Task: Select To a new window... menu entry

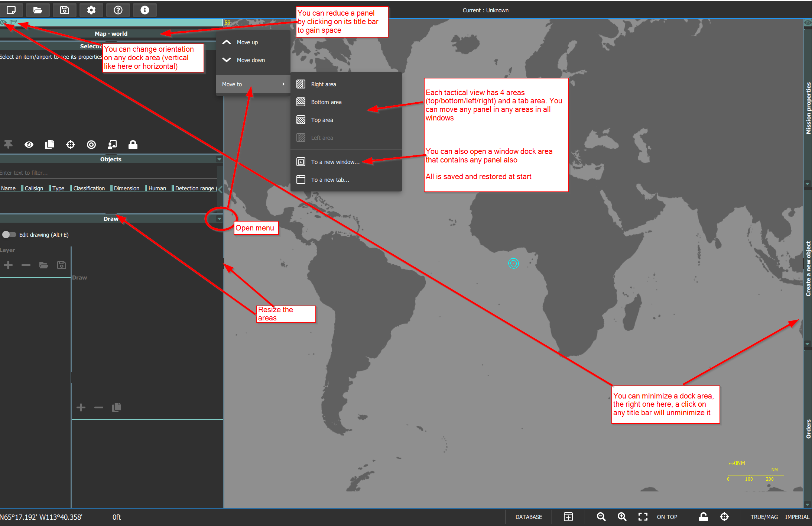Action: pos(346,162)
